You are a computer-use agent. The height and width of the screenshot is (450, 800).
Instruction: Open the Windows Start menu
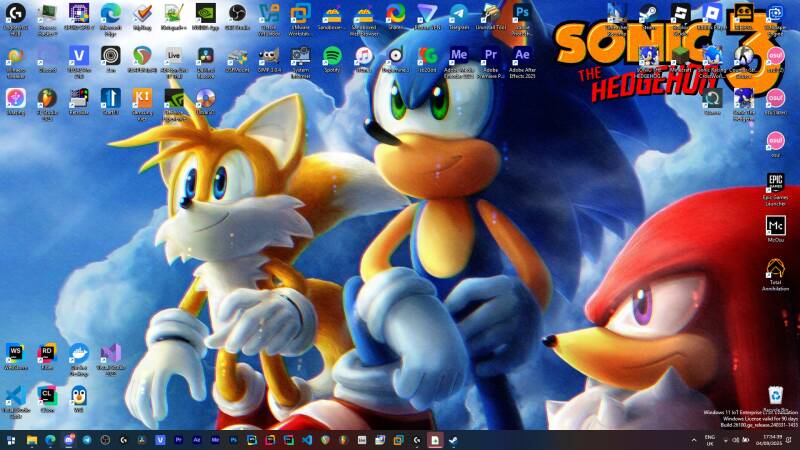coord(11,440)
